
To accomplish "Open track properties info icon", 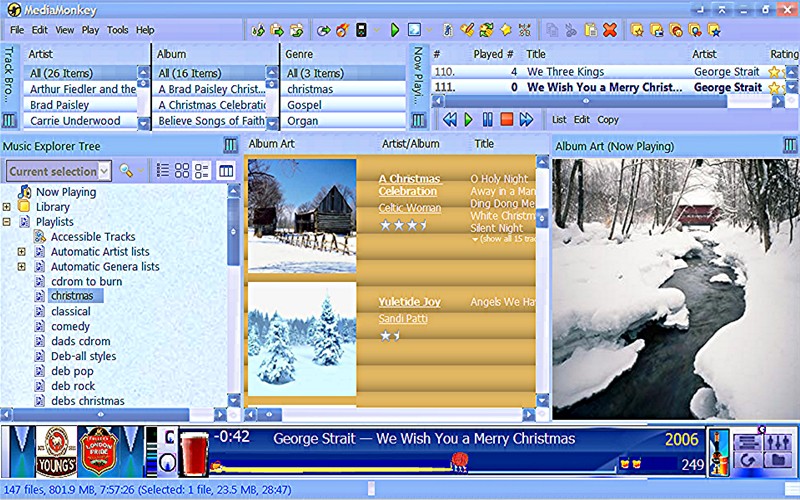I will point(447,30).
